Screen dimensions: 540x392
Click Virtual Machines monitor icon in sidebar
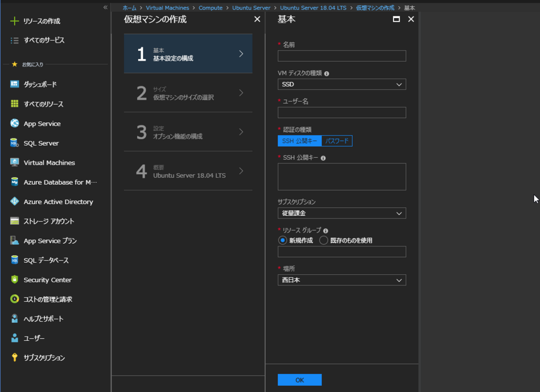click(x=14, y=162)
